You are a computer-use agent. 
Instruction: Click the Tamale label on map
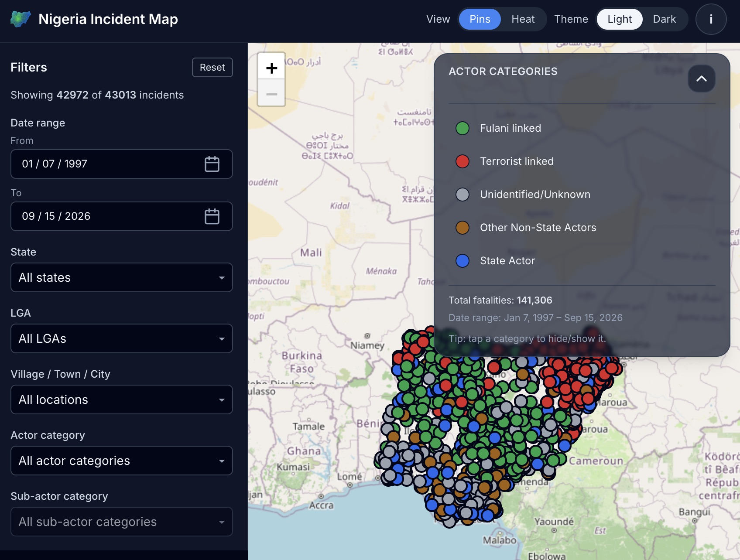[x=308, y=427]
